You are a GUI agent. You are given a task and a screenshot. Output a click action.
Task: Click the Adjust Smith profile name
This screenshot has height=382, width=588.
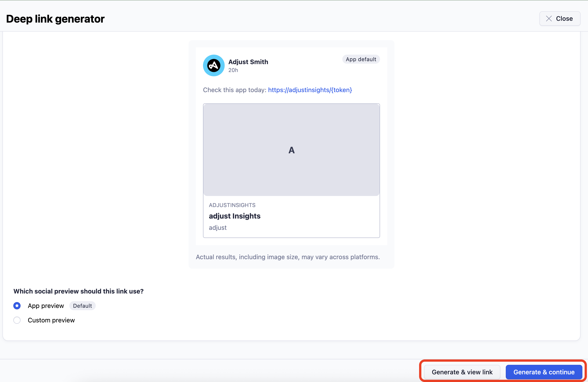248,62
